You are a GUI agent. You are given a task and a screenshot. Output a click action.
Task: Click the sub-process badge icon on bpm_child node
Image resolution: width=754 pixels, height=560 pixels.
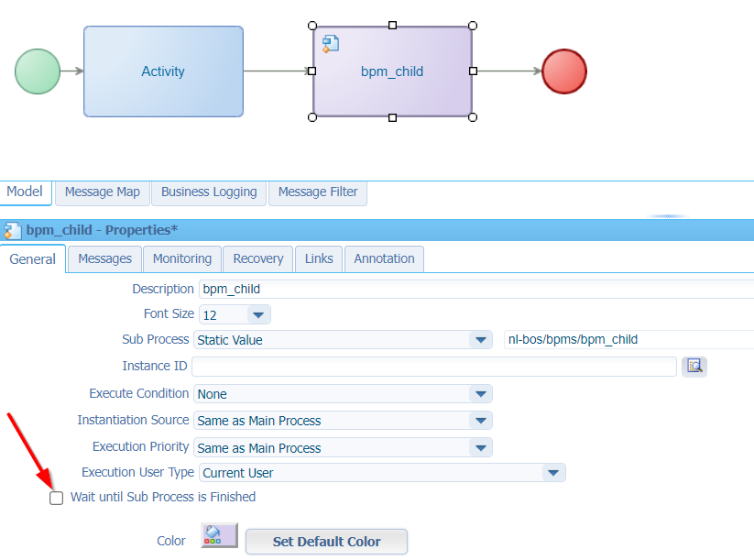click(x=331, y=43)
